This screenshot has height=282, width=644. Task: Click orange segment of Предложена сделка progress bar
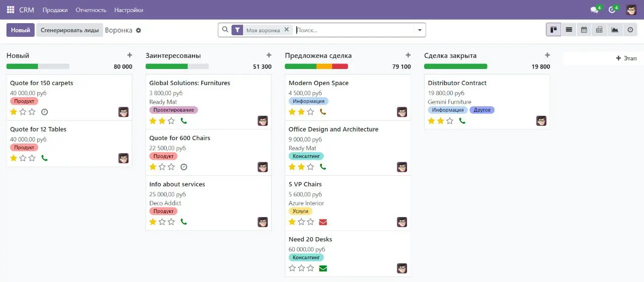[x=325, y=66]
